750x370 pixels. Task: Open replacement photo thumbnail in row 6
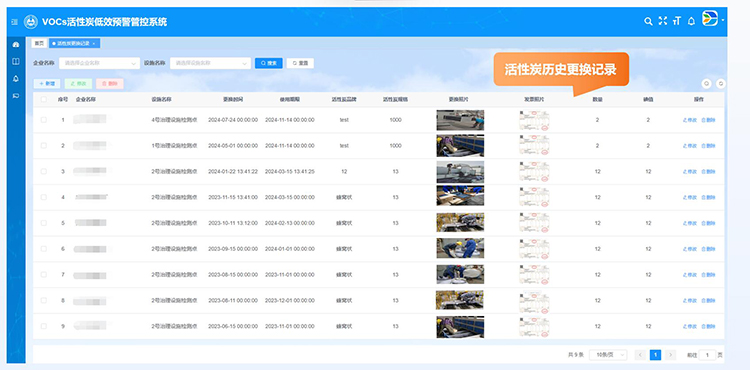coord(460,249)
